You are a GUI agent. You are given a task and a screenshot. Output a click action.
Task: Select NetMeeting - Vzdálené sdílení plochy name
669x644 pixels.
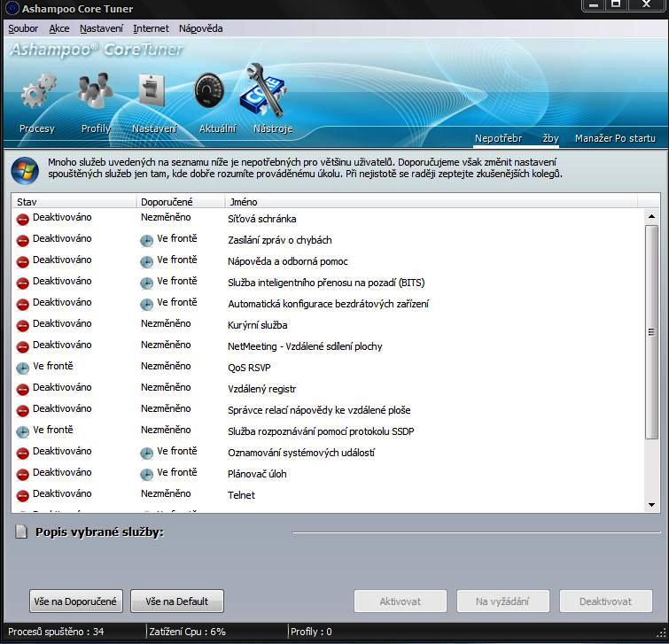click(x=305, y=346)
